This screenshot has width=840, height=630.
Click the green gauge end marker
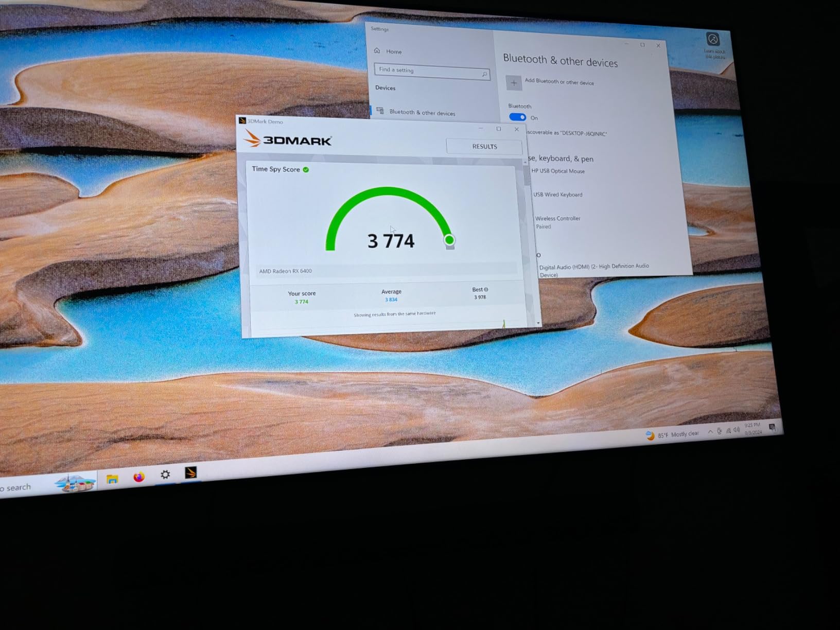tap(449, 240)
